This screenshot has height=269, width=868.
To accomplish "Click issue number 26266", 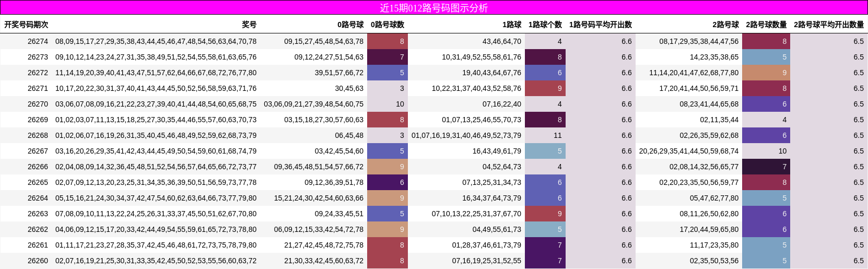I will tap(38, 167).
